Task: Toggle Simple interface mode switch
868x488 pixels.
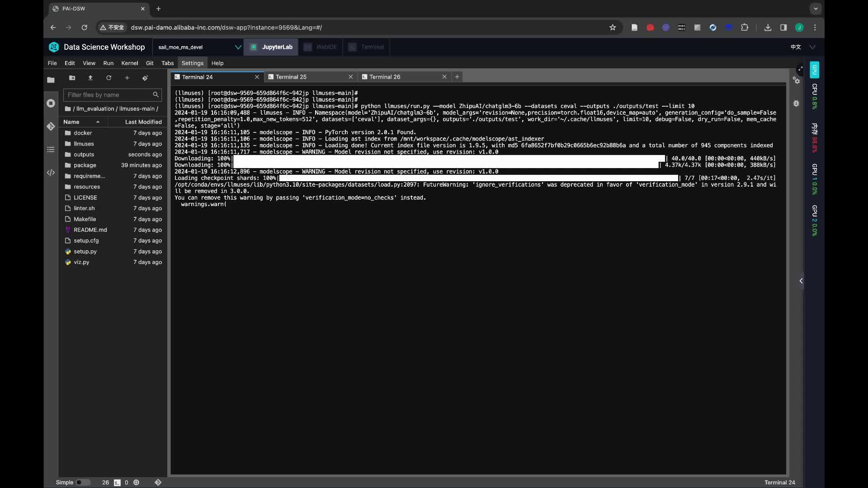Action: [82, 482]
